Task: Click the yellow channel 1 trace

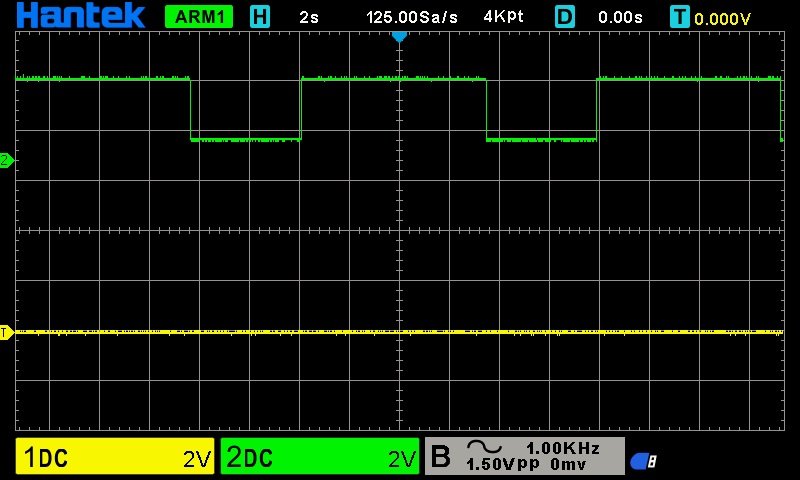Action: point(399,332)
